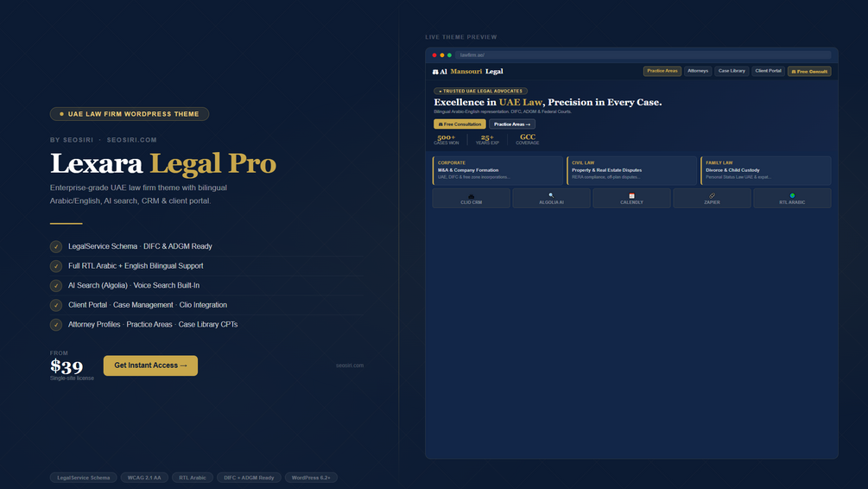Image resolution: width=868 pixels, height=489 pixels.
Task: Click the Trusted UAE Legal Advocates badge
Action: pos(480,91)
